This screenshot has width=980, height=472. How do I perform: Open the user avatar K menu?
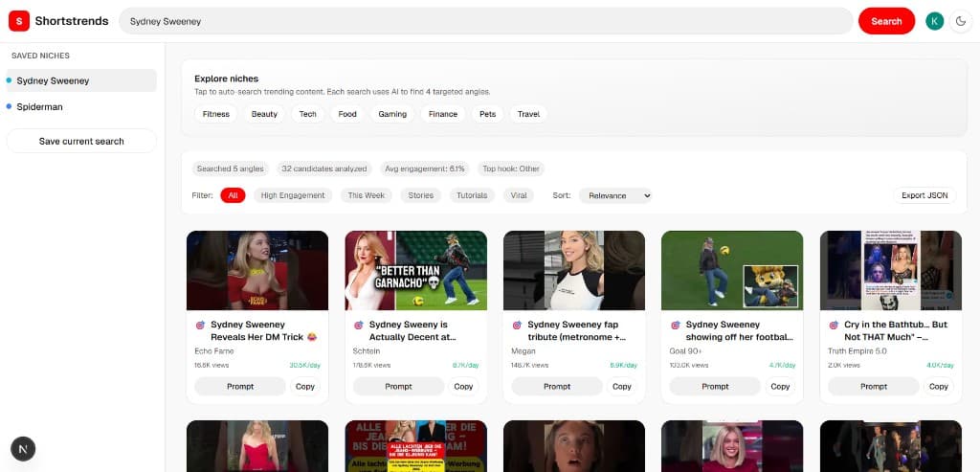click(934, 21)
